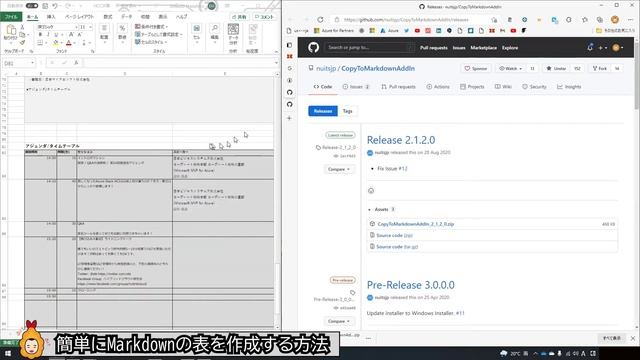
Task: Open the 条件付き書式 dropdown
Action: point(151,27)
